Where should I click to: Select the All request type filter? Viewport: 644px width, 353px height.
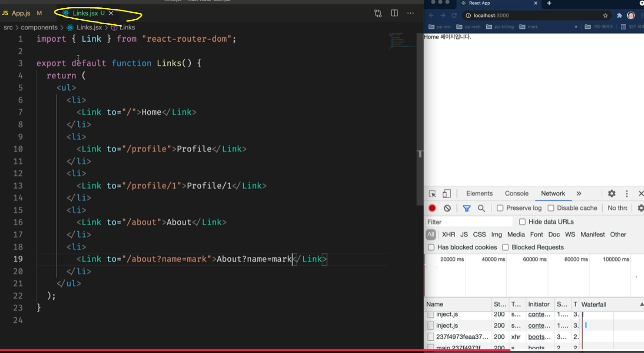click(431, 234)
